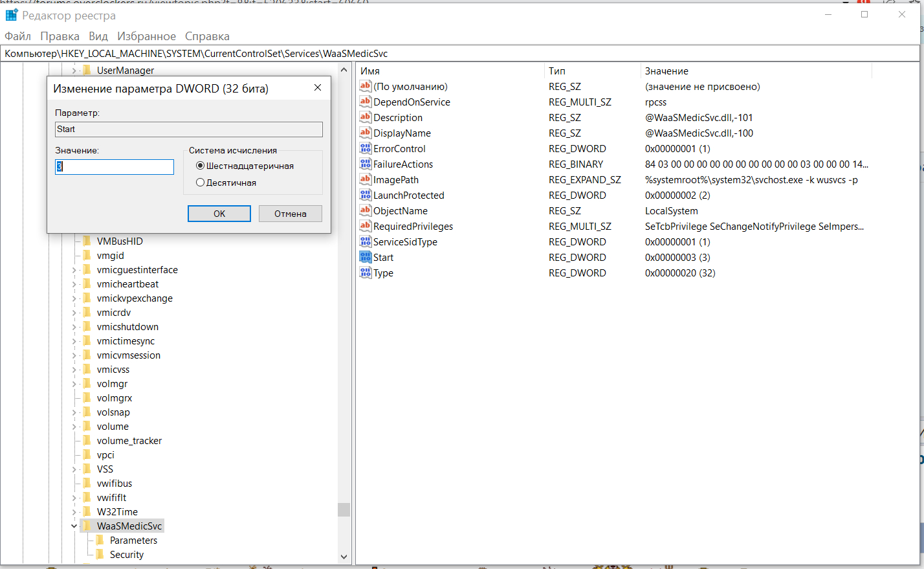Click the Start DWORD value icon

tap(366, 257)
